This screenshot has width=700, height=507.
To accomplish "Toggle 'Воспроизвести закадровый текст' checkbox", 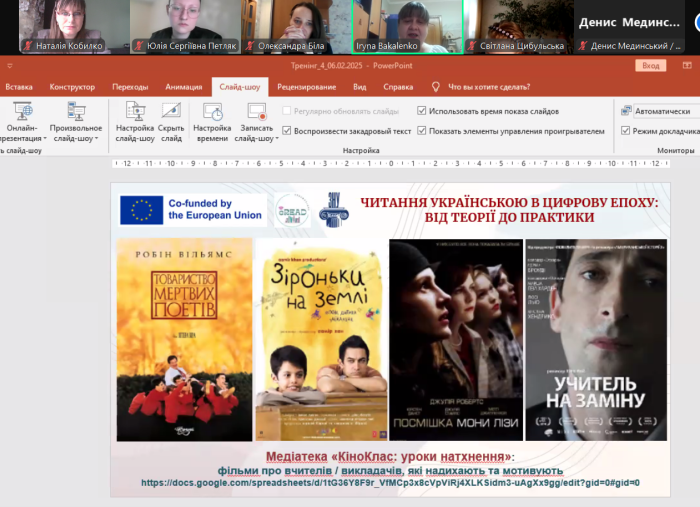I will click(x=287, y=131).
